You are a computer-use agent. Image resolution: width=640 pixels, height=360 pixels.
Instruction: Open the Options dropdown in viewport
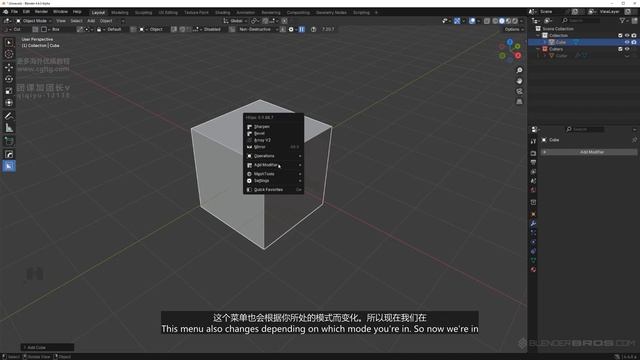(x=513, y=29)
